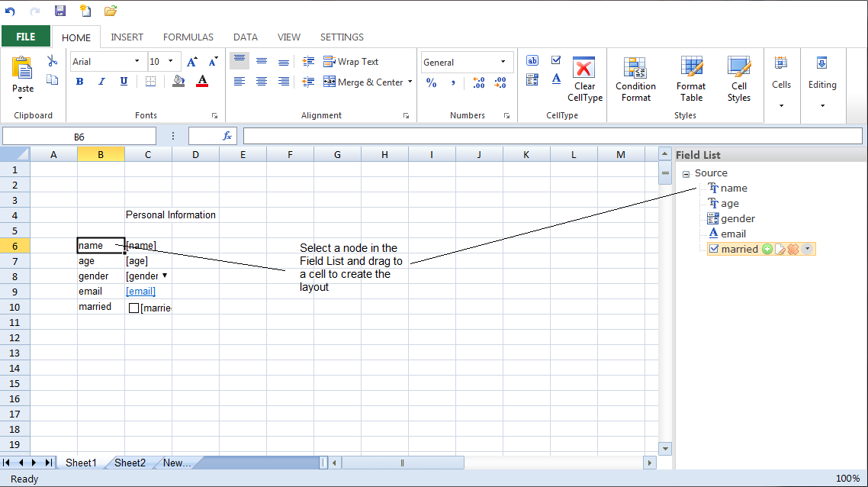
Task: Save the workbook with floppy disk icon
Action: (60, 11)
